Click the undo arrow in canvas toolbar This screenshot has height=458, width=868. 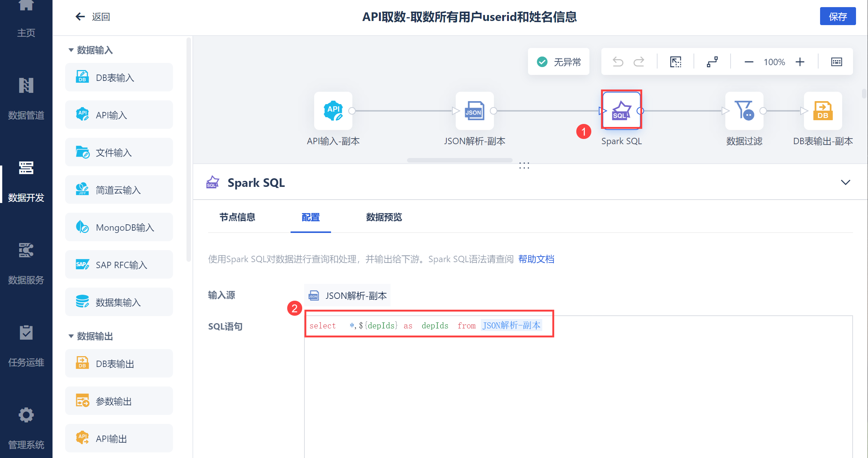(618, 62)
